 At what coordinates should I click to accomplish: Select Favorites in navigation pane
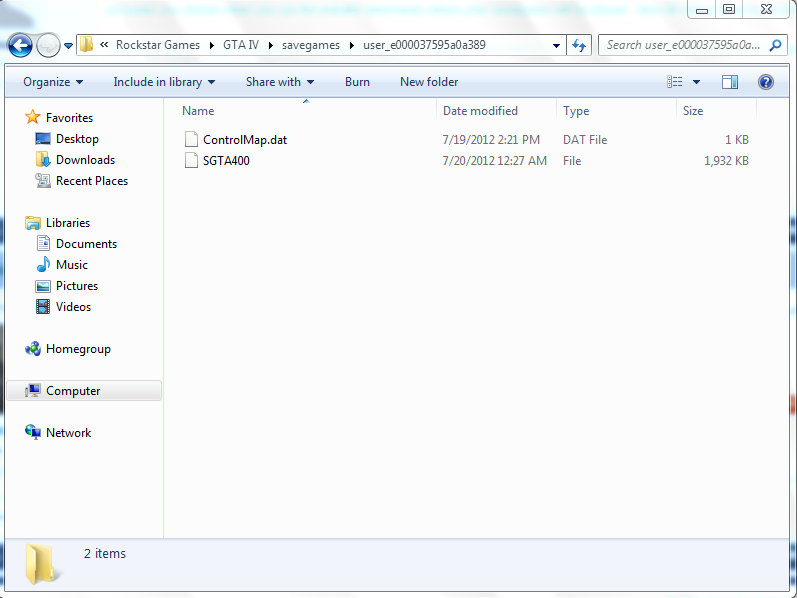(69, 117)
